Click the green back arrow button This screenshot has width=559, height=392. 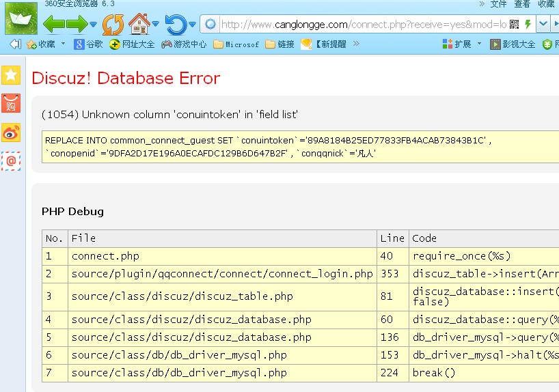pyautogui.click(x=54, y=25)
